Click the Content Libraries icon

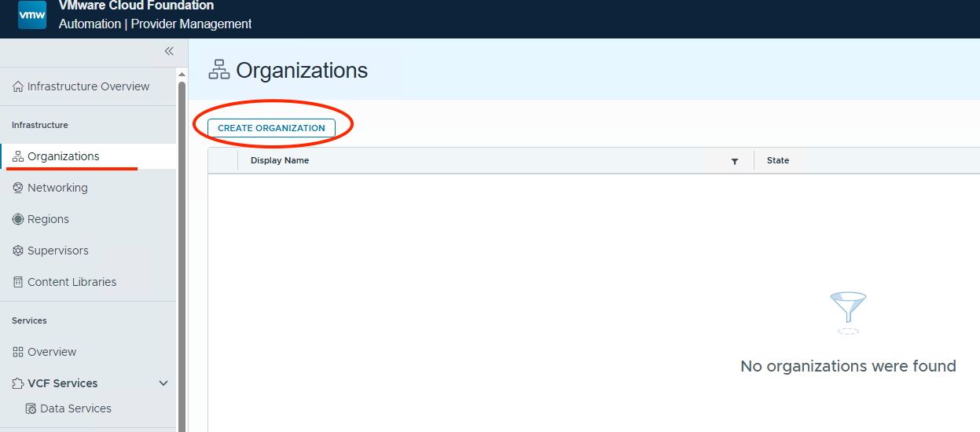click(x=18, y=282)
